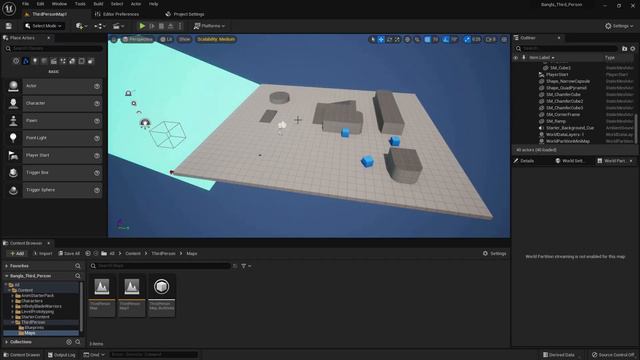Screen dimensions: 640x360
Task: Click the Search Classes field in Place Actors
Action: click(53, 49)
